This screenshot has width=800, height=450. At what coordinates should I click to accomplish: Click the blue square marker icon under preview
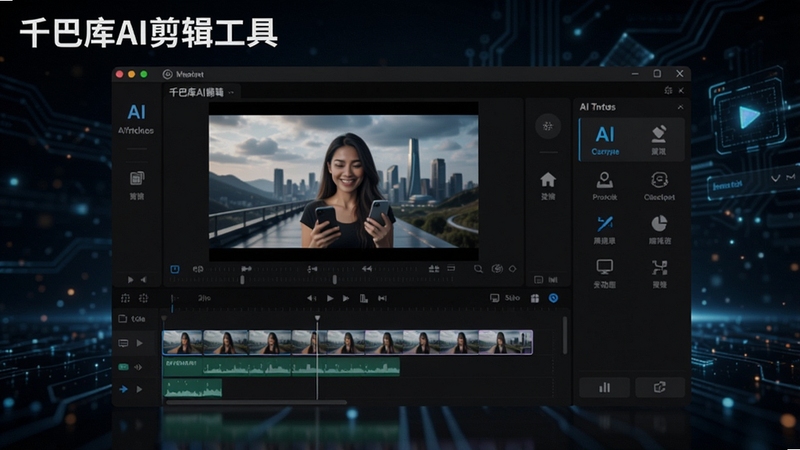click(x=174, y=269)
